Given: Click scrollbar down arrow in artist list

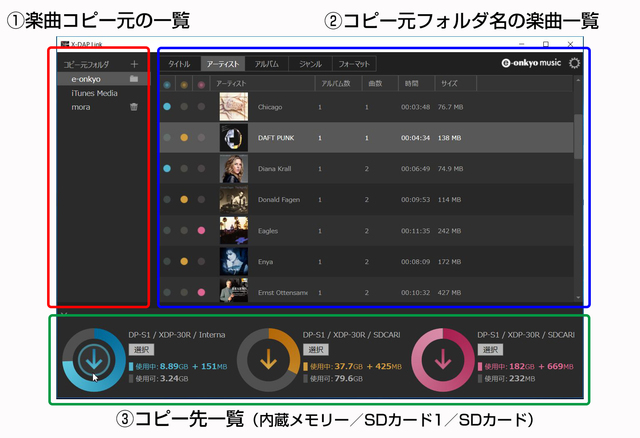Looking at the screenshot, I should (x=578, y=298).
